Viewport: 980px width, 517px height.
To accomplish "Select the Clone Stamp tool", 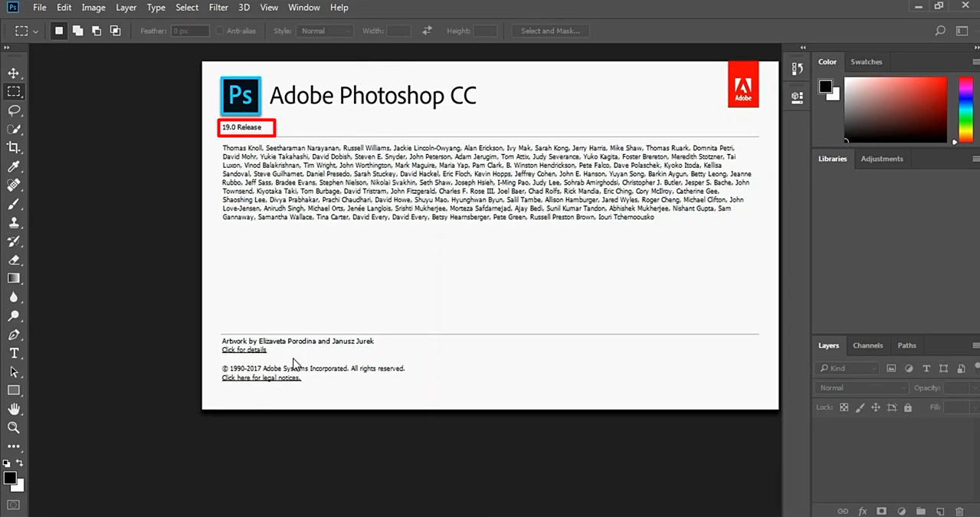I will (14, 222).
